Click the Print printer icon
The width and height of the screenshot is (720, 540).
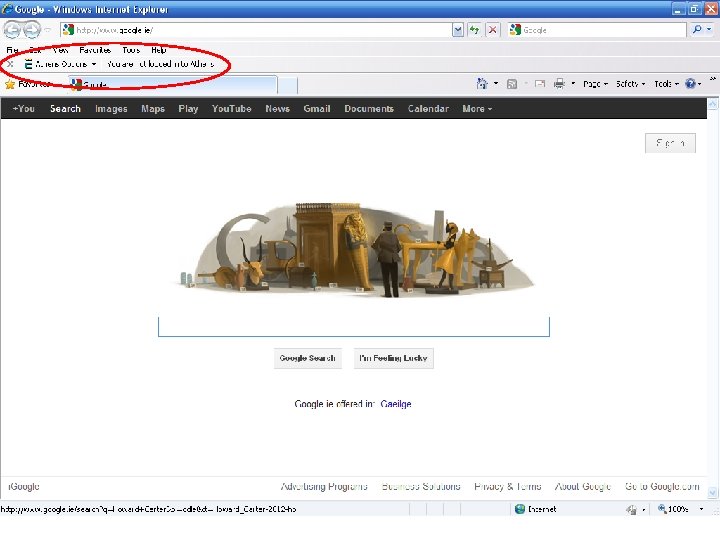pyautogui.click(x=559, y=84)
